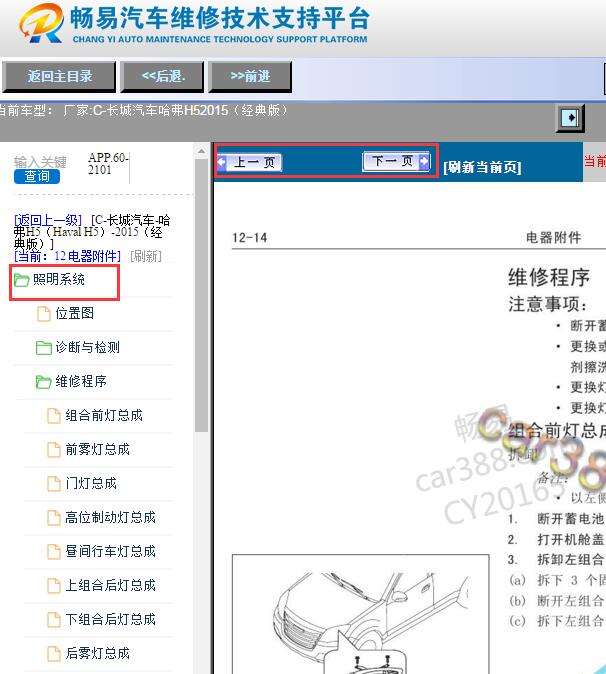Open 高位制动灯总成 in the tree
Viewport: 606px width, 674px height.
[110, 518]
